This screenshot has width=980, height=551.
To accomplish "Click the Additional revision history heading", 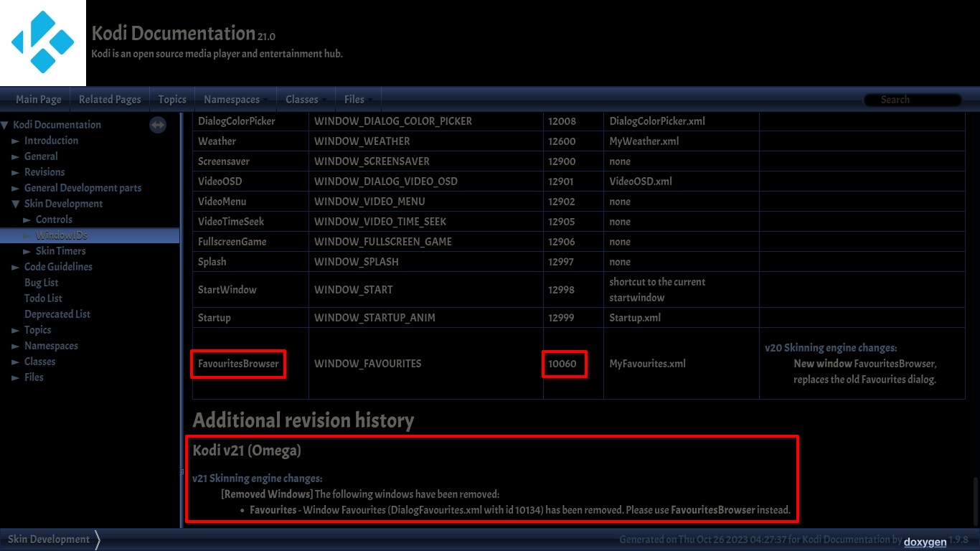I will 303,420.
